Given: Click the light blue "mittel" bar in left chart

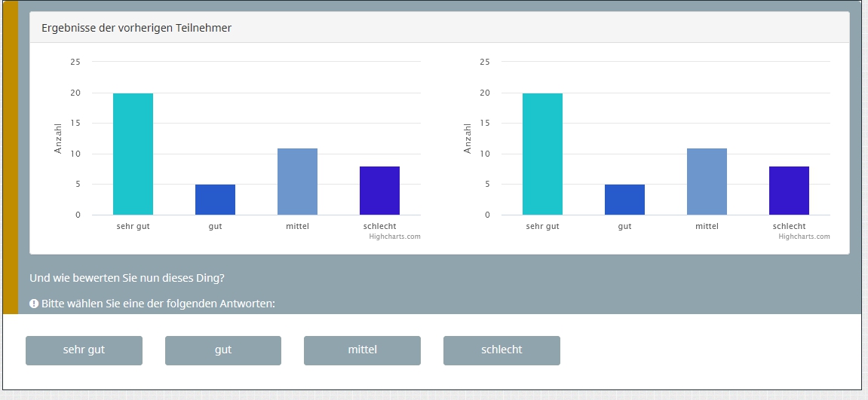Looking at the screenshot, I should [x=297, y=182].
